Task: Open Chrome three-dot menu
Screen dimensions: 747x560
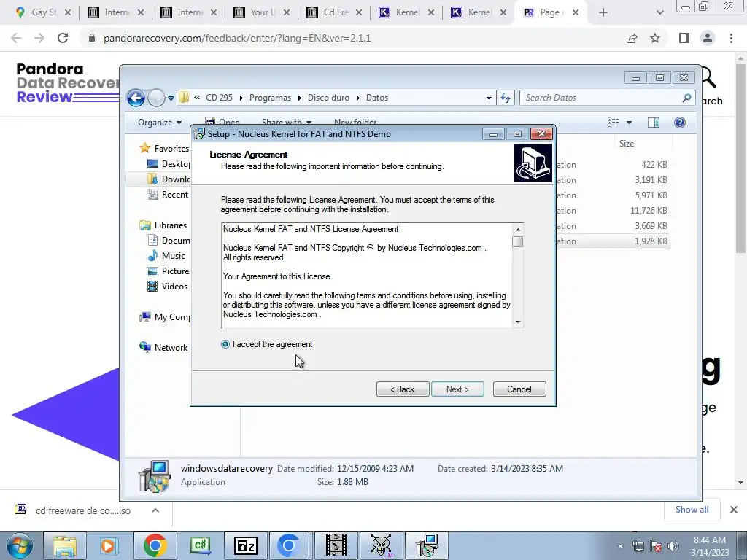Action: (x=731, y=38)
